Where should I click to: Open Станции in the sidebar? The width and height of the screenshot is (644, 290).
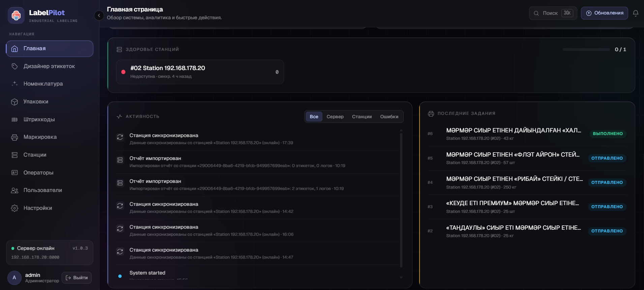coord(50,155)
